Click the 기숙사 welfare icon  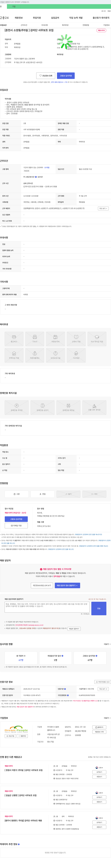(35, 339)
